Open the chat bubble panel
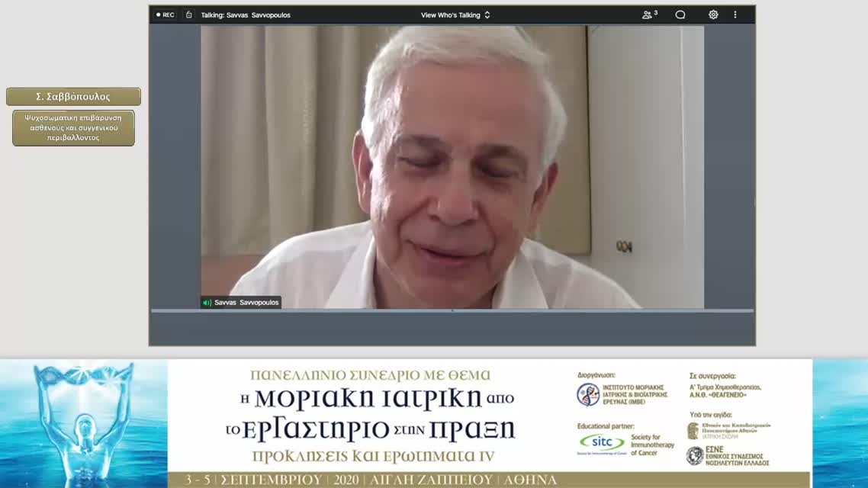This screenshot has width=868, height=488. click(680, 14)
